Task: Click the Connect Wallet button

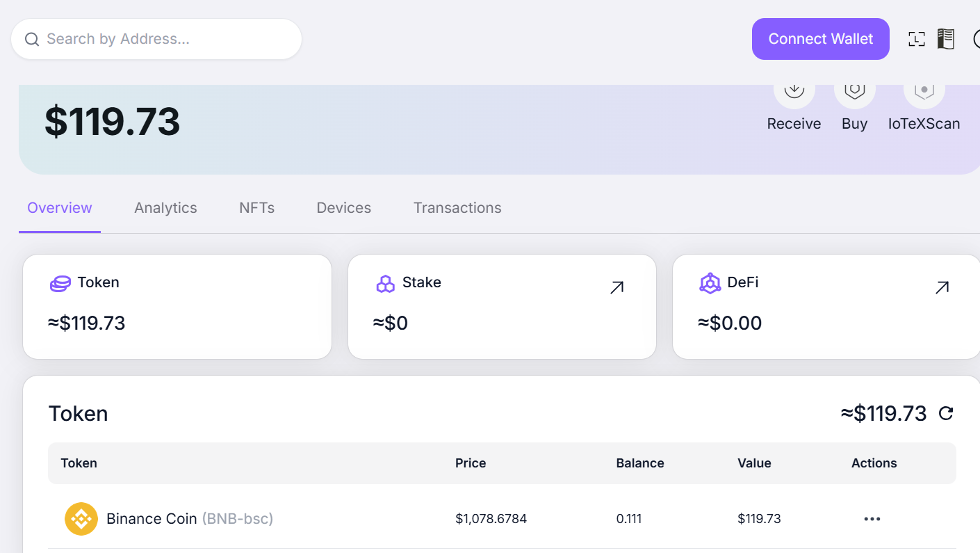Action: 821,39
